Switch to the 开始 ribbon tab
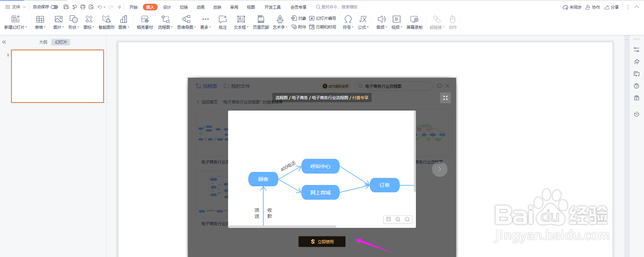This screenshot has width=644, height=257. point(133,7)
